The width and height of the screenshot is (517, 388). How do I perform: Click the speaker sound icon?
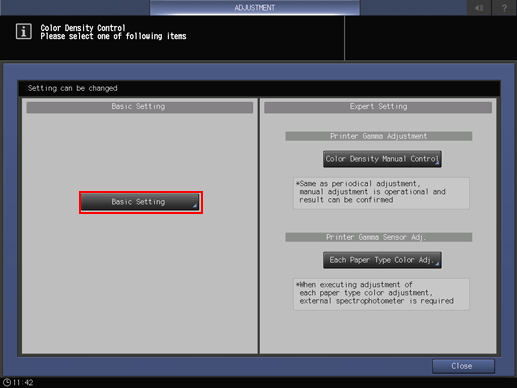(x=479, y=8)
